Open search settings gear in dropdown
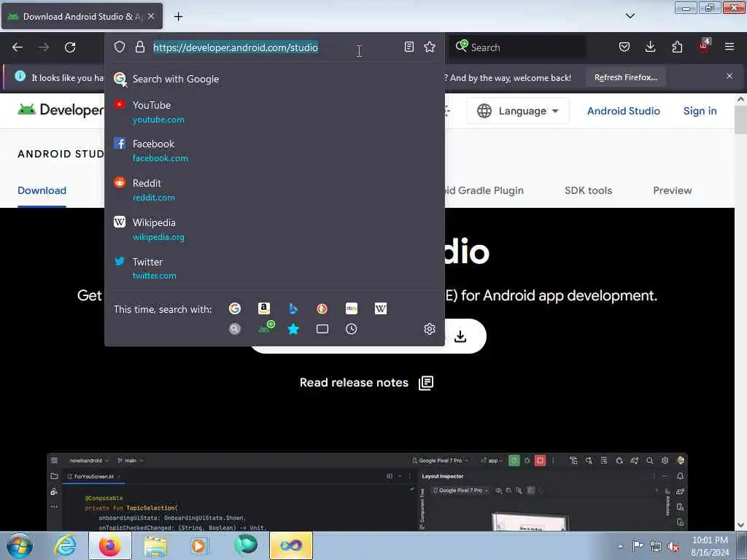 tap(430, 329)
